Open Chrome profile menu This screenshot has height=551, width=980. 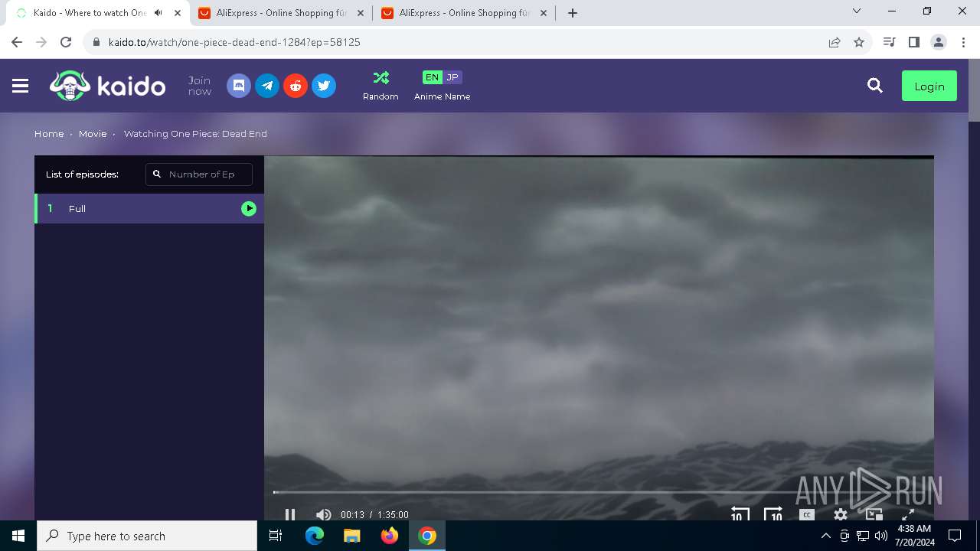[939, 42]
